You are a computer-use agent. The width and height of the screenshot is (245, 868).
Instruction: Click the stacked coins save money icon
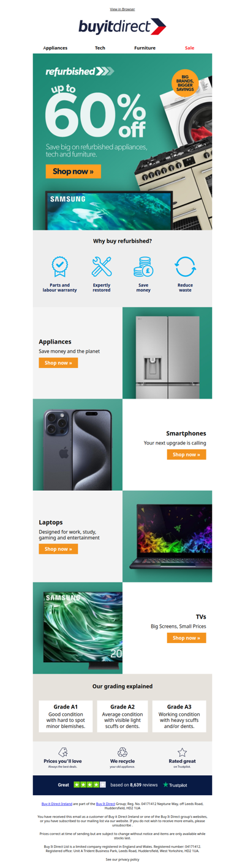[143, 267]
